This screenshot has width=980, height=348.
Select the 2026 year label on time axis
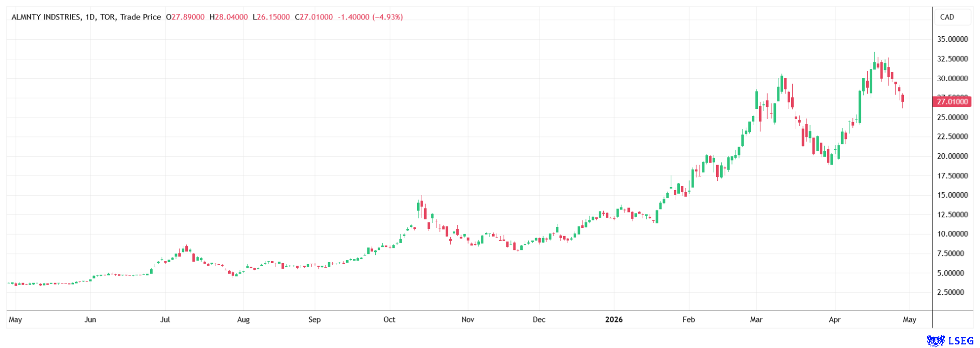pyautogui.click(x=614, y=319)
